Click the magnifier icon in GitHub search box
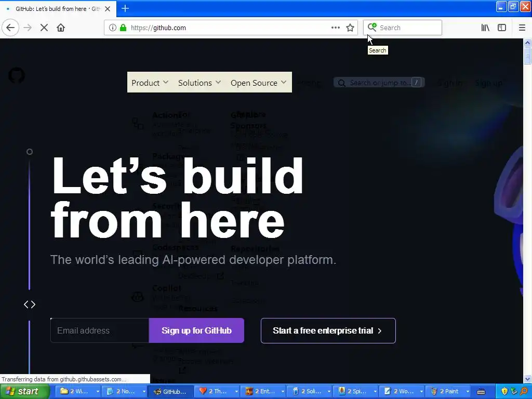Image resolution: width=532 pixels, height=399 pixels. (342, 83)
